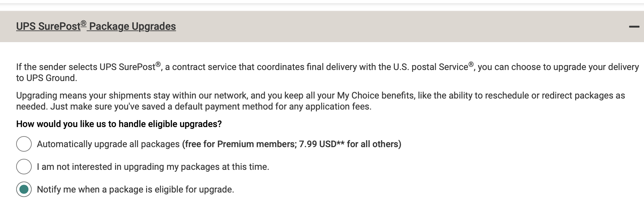644x199 pixels.
Task: Choose the not interested in upgrading radio
Action: [x=24, y=167]
